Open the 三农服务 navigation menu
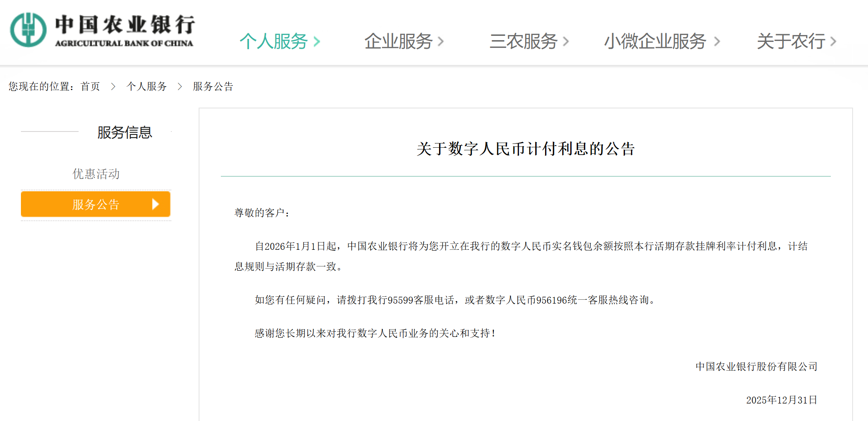The width and height of the screenshot is (868, 421). [523, 41]
